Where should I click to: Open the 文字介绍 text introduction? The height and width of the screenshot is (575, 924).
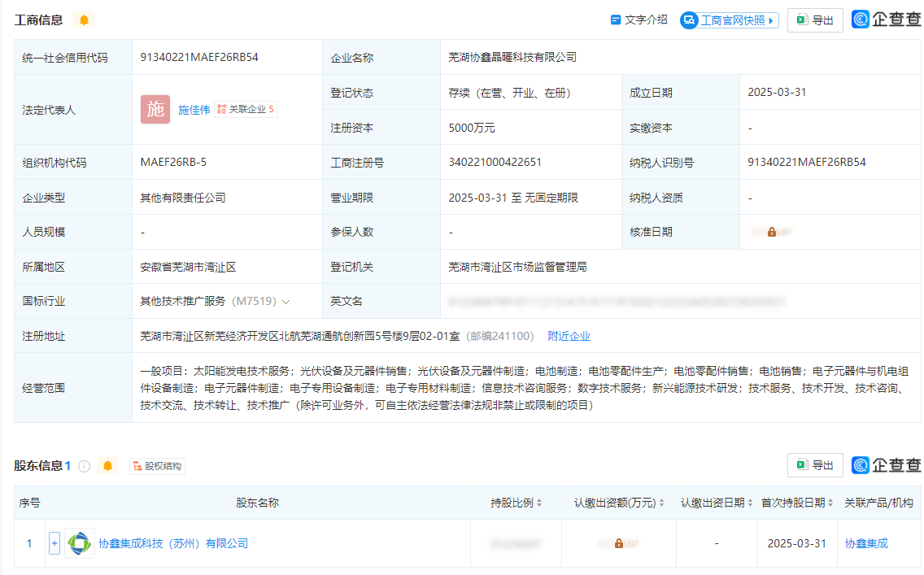pyautogui.click(x=639, y=20)
